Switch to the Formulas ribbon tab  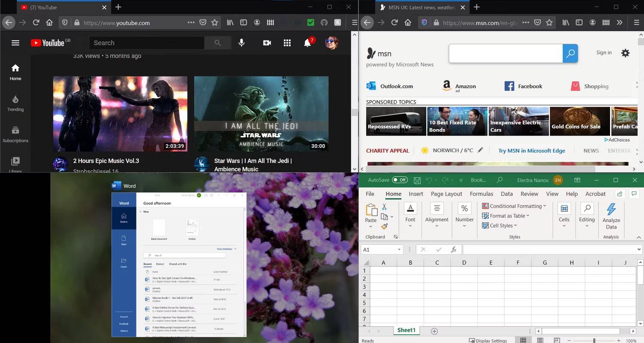pyautogui.click(x=481, y=194)
